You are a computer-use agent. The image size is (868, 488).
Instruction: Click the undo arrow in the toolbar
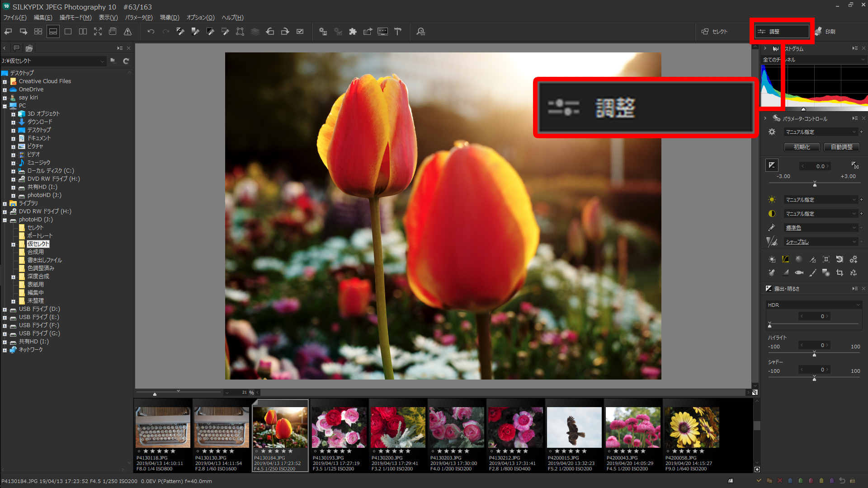click(151, 32)
